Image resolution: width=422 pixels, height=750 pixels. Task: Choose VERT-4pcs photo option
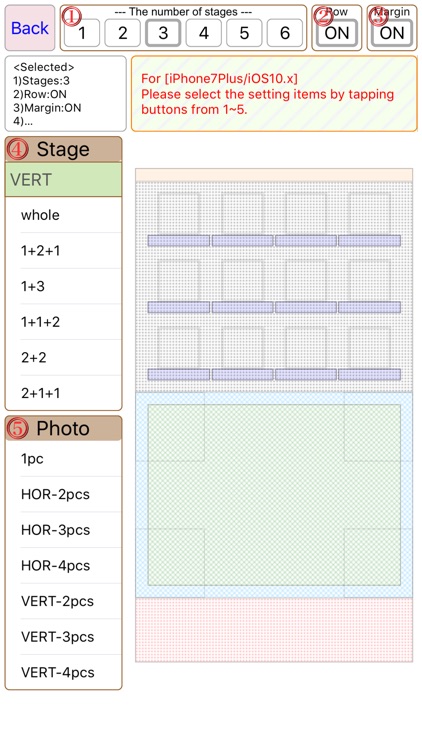coord(63,672)
